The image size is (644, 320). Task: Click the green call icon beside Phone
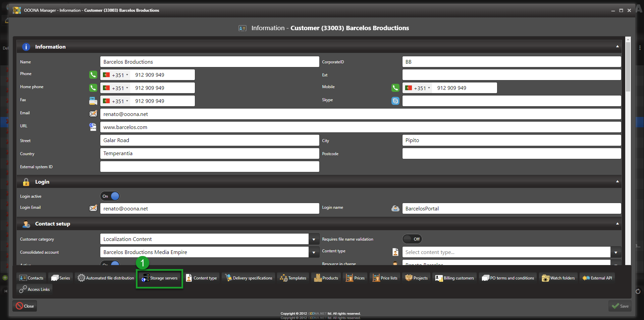[93, 75]
